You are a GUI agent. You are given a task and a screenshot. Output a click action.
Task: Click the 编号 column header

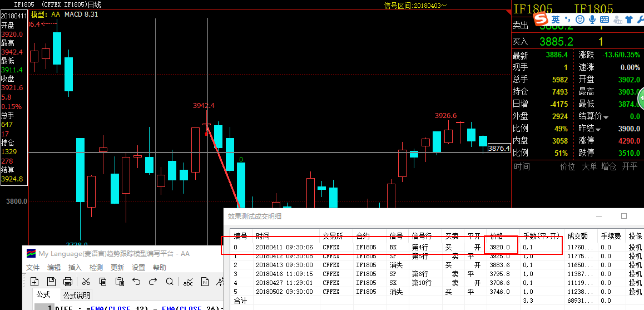coord(241,236)
